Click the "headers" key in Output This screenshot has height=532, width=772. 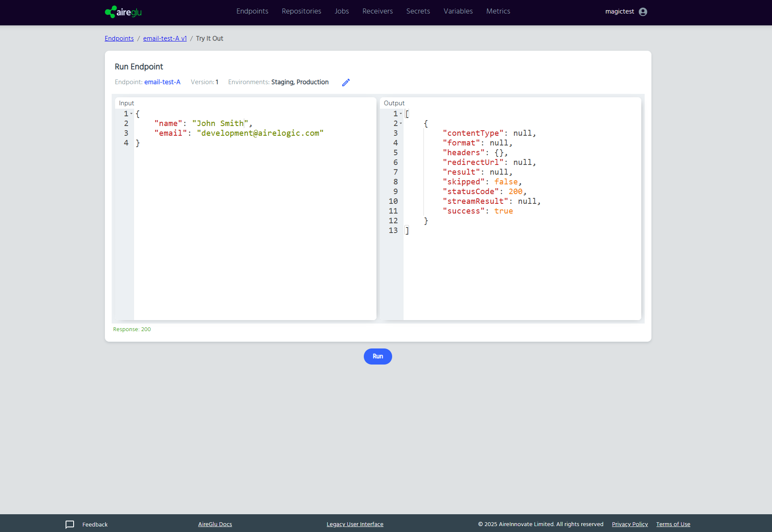[x=464, y=153]
